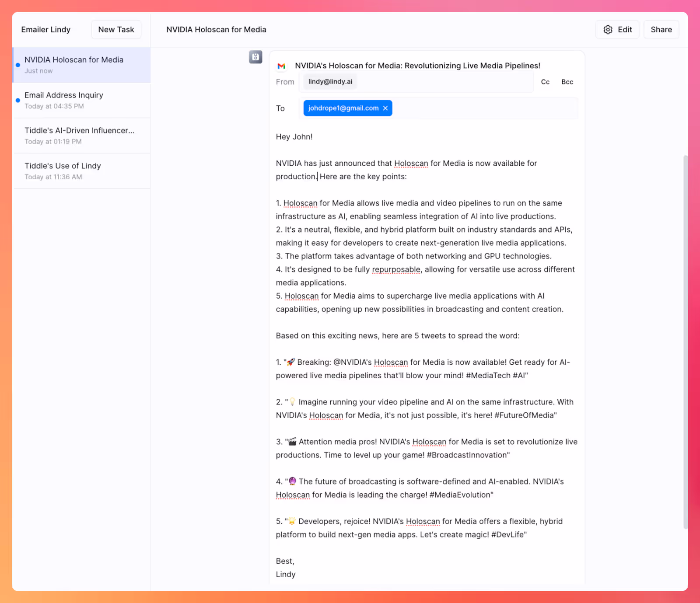
Task: Open the Share button
Action: [x=661, y=30]
